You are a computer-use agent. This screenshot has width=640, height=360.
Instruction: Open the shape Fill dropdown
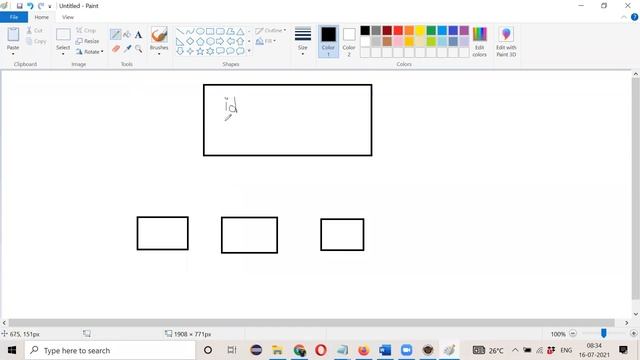pos(266,41)
